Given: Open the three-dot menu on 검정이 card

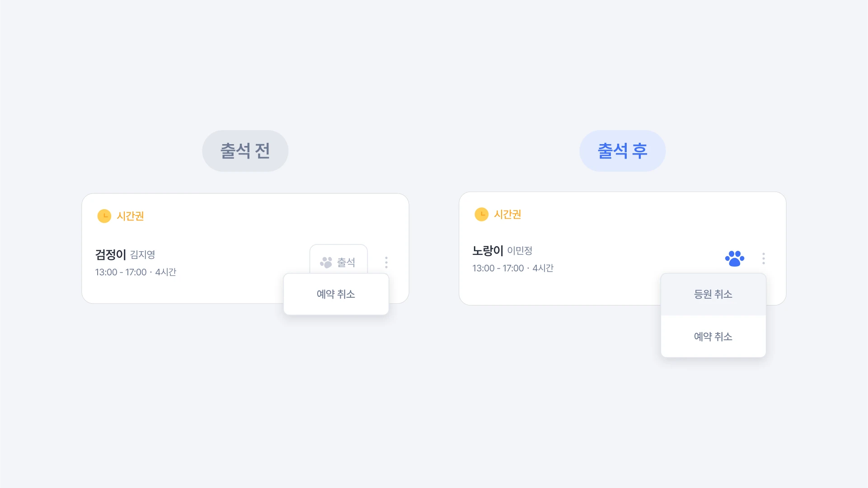Looking at the screenshot, I should pyautogui.click(x=386, y=263).
